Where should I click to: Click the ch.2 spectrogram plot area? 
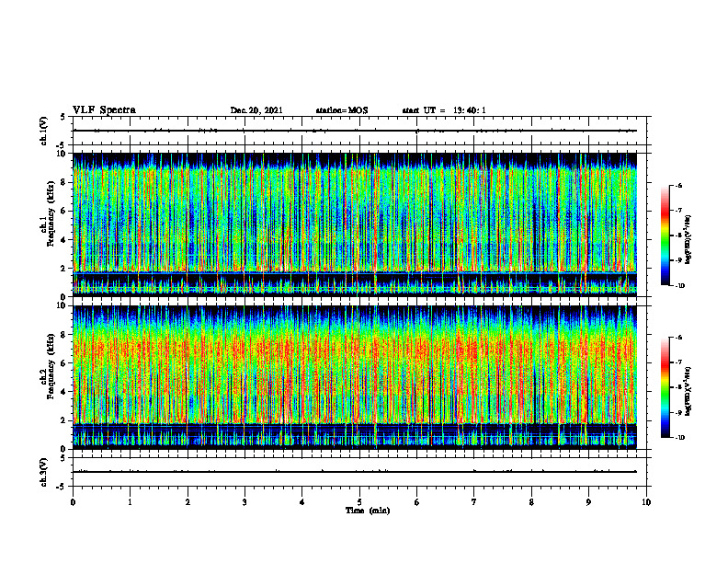pos(355,377)
